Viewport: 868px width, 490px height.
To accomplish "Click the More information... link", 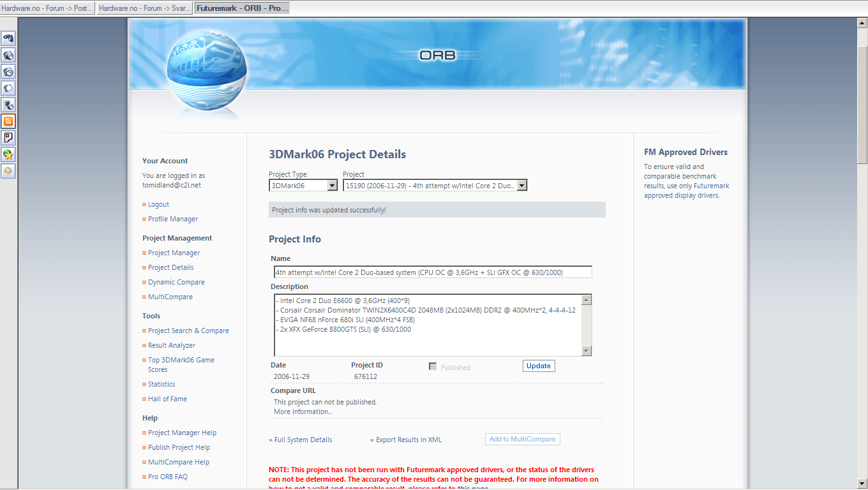I will (303, 412).
